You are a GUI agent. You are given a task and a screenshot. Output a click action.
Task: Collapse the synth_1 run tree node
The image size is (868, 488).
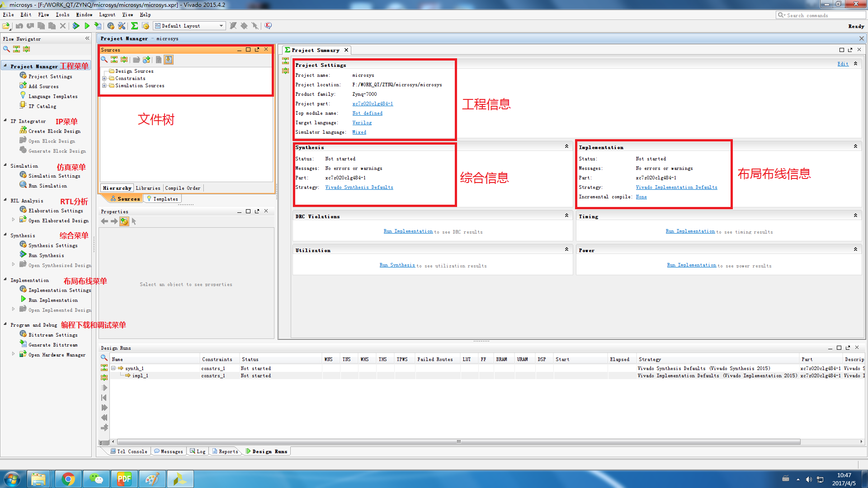pos(113,368)
